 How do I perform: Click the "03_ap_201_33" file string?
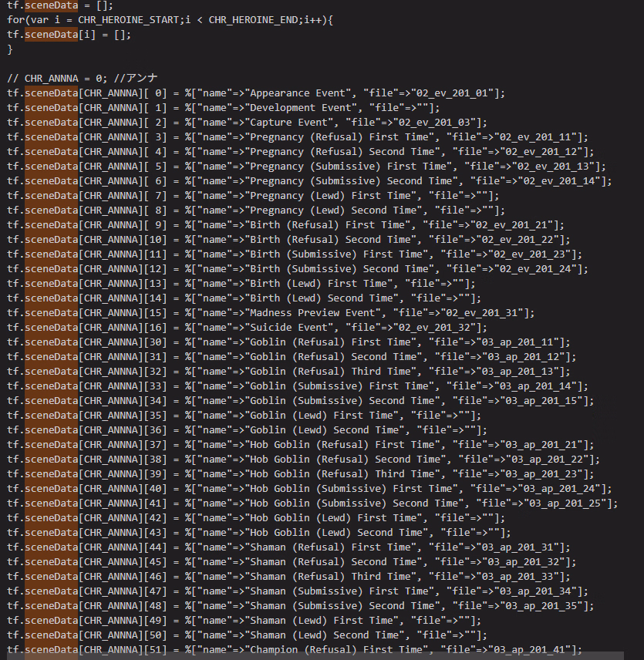click(529, 577)
